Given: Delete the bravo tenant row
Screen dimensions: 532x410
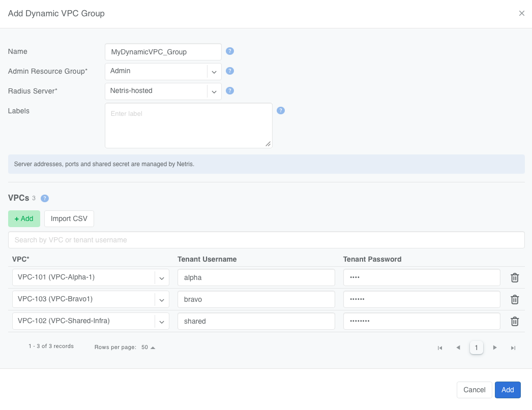Looking at the screenshot, I should pyautogui.click(x=515, y=300).
